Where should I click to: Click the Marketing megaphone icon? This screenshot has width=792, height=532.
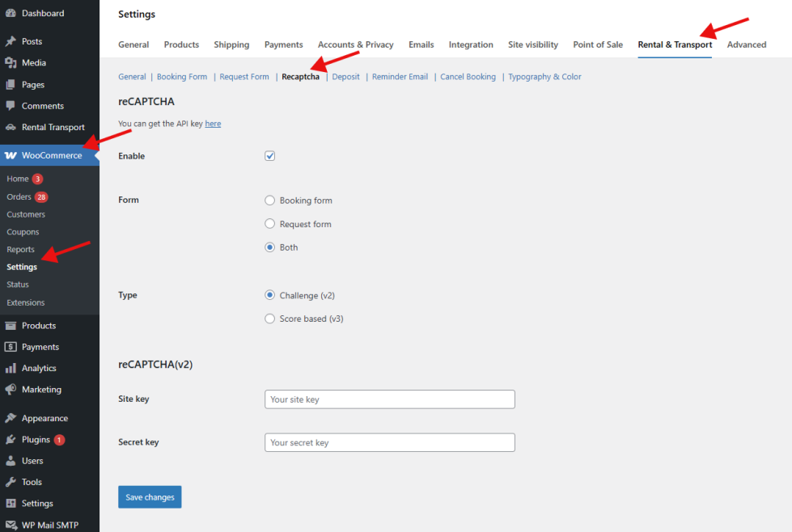pos(11,390)
